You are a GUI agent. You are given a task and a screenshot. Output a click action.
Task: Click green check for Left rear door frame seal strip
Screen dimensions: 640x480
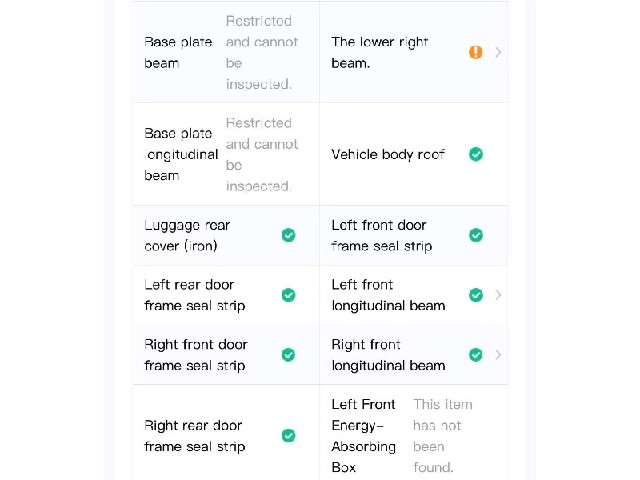pos(289,295)
